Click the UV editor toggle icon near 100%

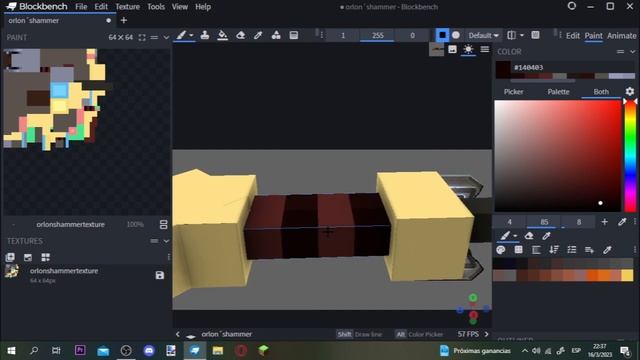[x=163, y=224]
